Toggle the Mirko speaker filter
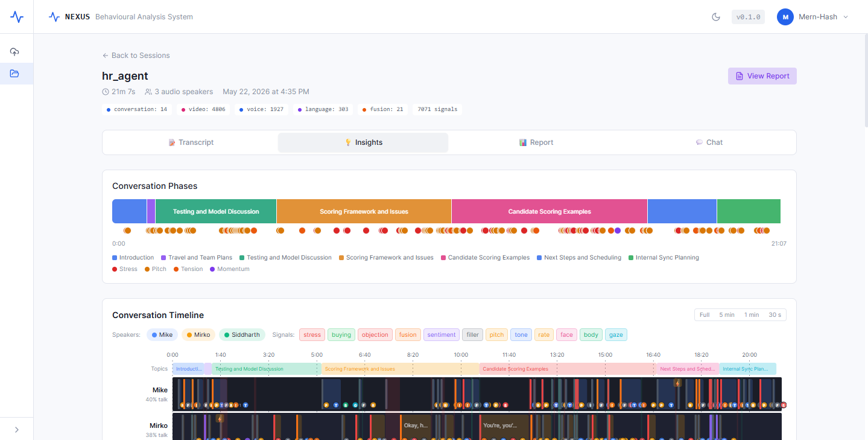This screenshot has height=440, width=868. (x=198, y=334)
